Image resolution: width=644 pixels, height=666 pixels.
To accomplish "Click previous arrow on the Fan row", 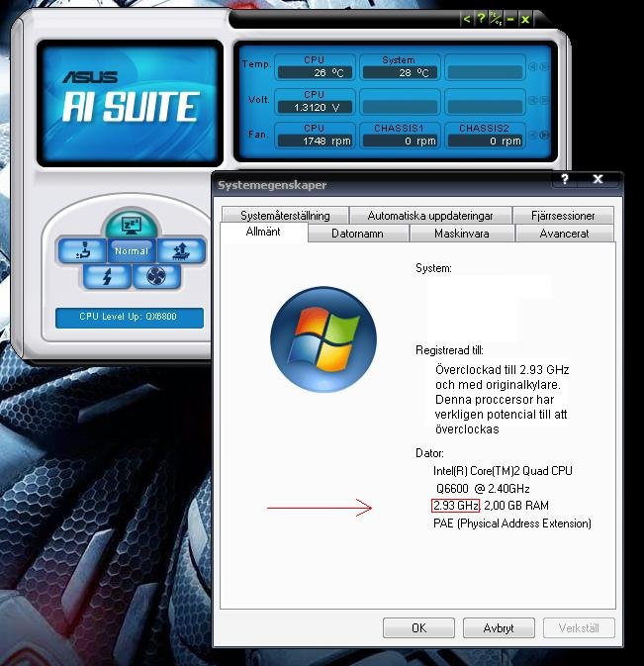I will coord(533,135).
